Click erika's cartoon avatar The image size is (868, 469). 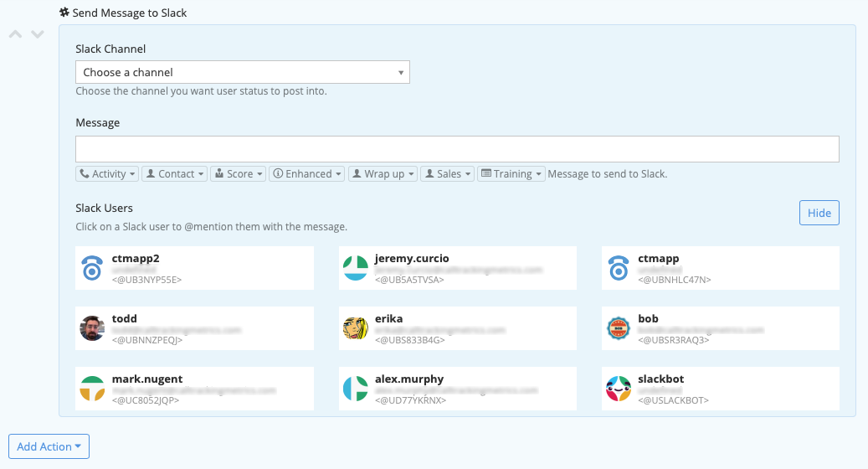click(356, 328)
